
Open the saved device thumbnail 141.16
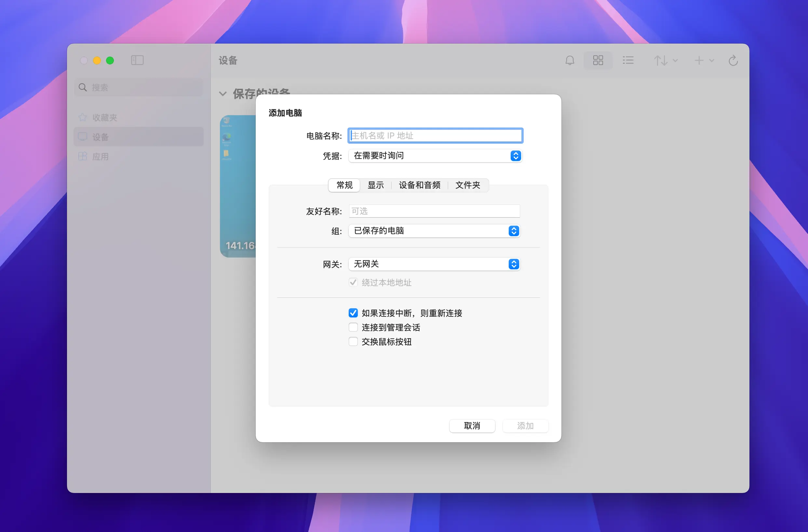coord(238,186)
